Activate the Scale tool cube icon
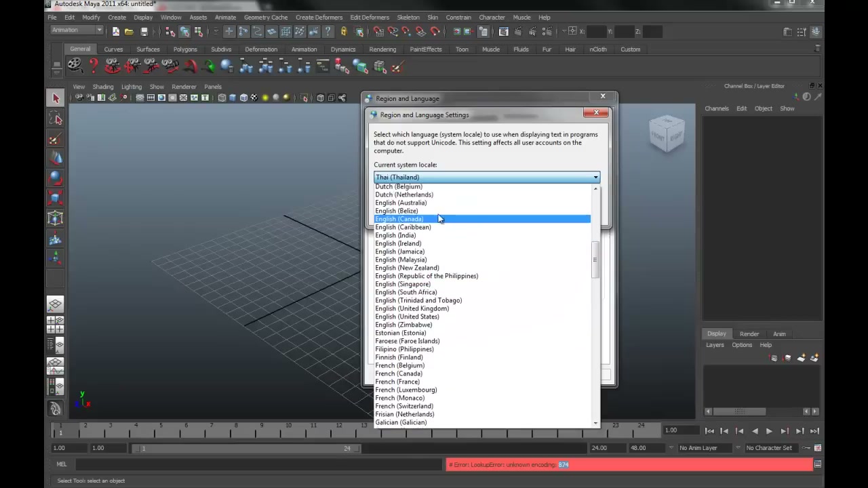Screen dimensions: 868x488 point(56,198)
